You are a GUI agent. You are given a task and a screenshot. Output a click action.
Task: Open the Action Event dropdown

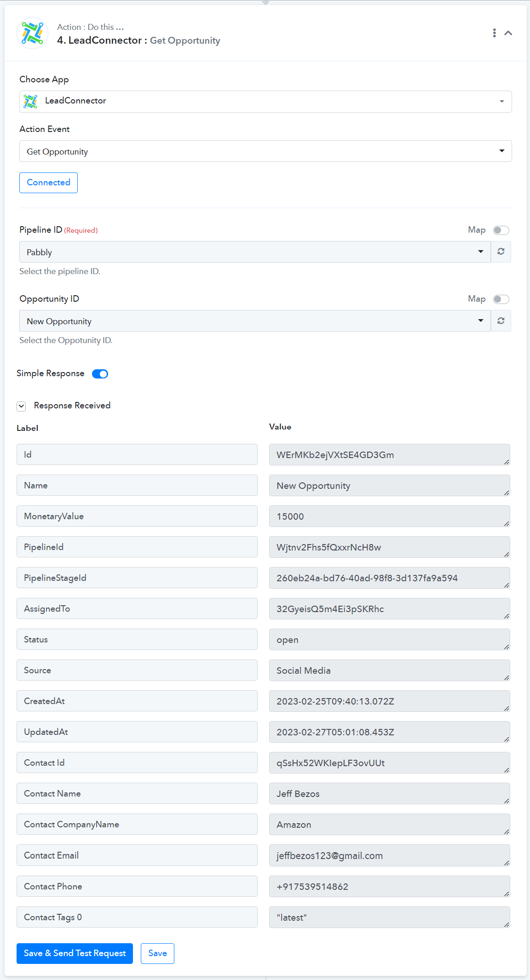(x=265, y=151)
